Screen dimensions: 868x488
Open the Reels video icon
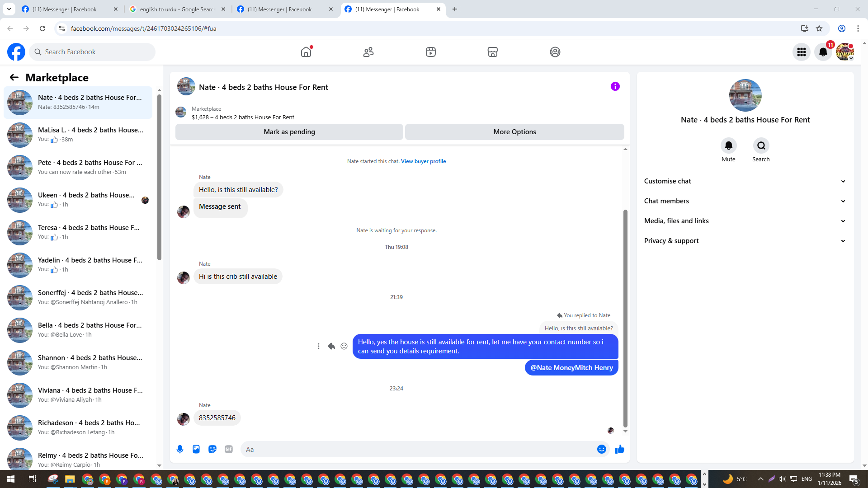431,52
